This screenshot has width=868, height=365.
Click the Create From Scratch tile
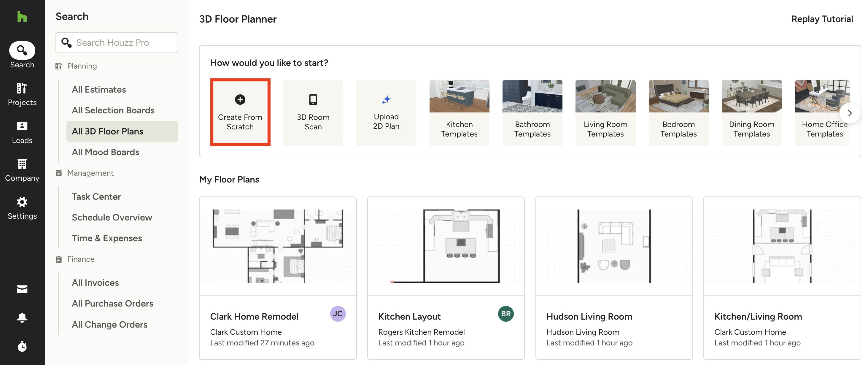coord(240,112)
